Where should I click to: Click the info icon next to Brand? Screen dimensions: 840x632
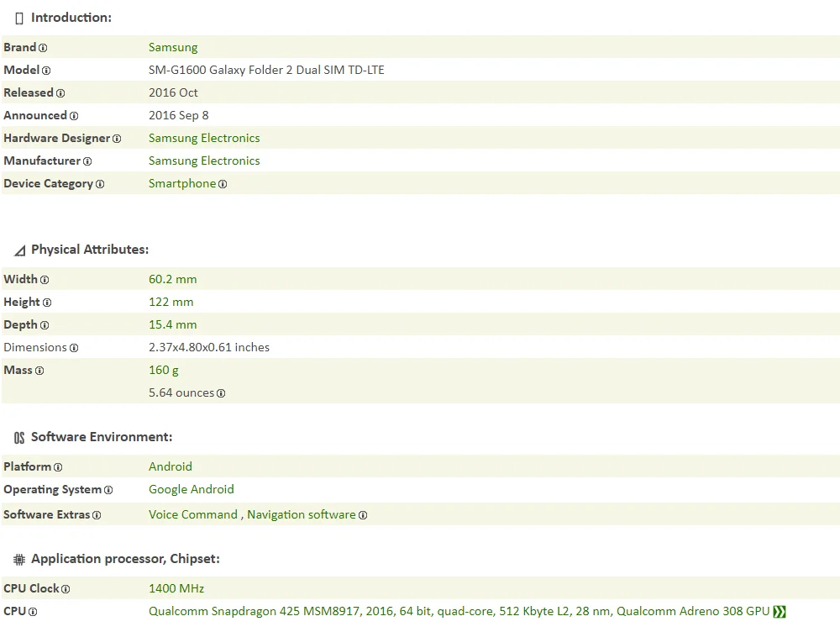[43, 48]
